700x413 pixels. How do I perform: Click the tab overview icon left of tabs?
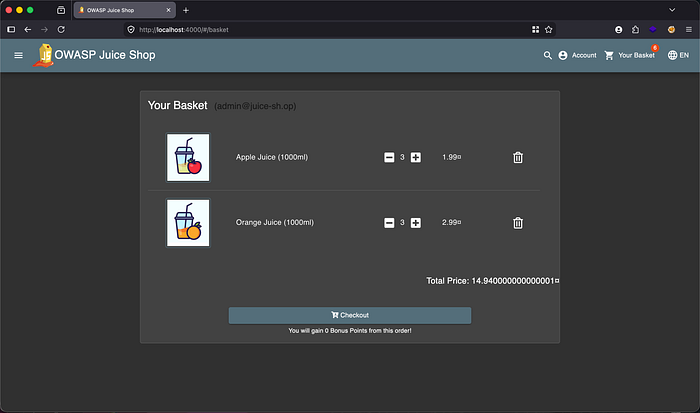click(61, 10)
